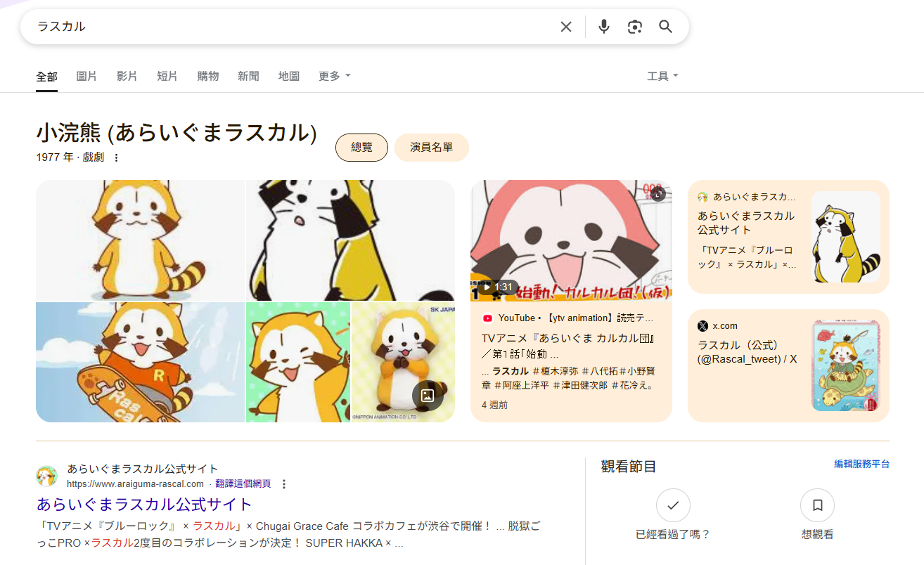The width and height of the screenshot is (924, 565).
Task: Select the 全部 tab
Action: coord(46,76)
